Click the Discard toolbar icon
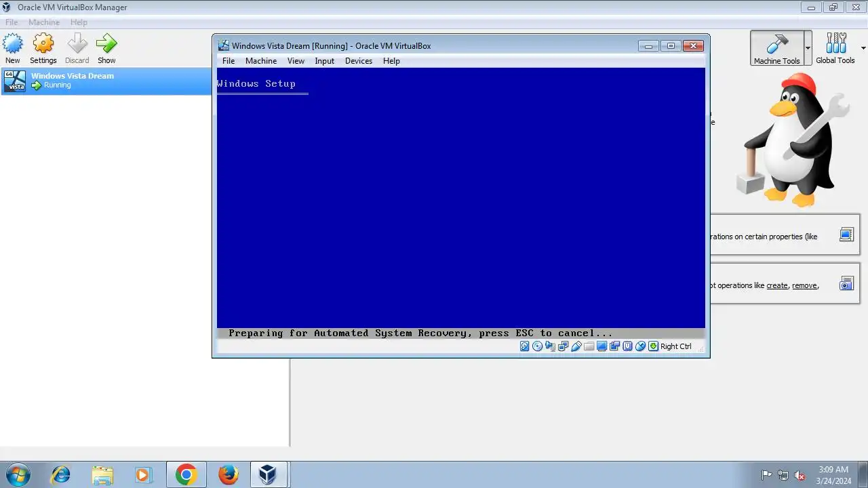Screen dimensions: 868x488 (x=77, y=45)
